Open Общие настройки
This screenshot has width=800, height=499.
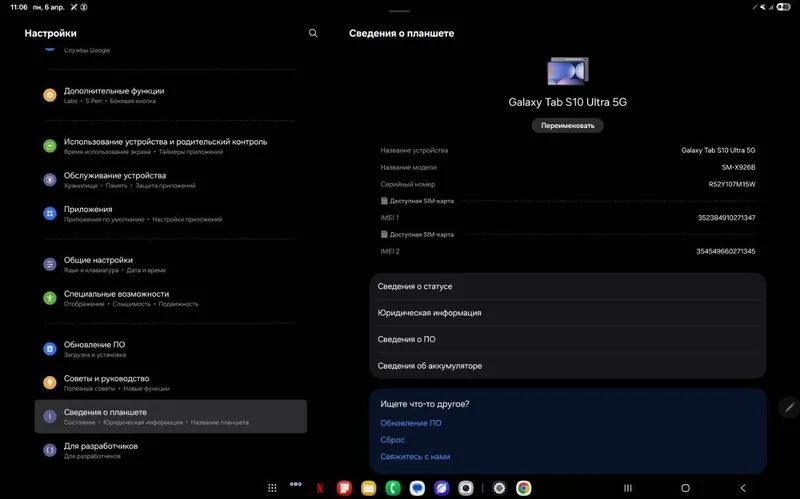click(170, 264)
